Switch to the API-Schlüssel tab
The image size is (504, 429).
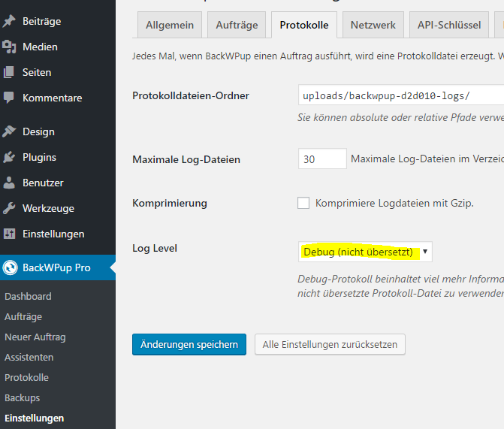(449, 25)
